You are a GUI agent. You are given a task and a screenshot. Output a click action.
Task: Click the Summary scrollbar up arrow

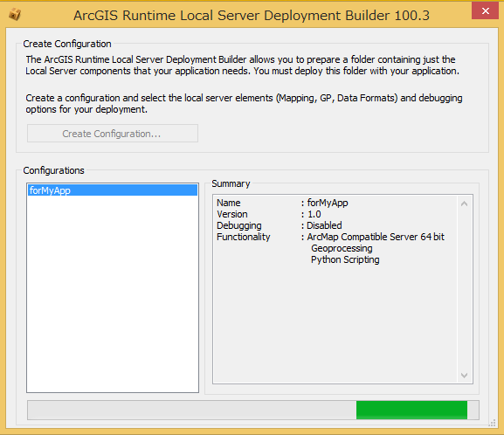click(x=464, y=204)
